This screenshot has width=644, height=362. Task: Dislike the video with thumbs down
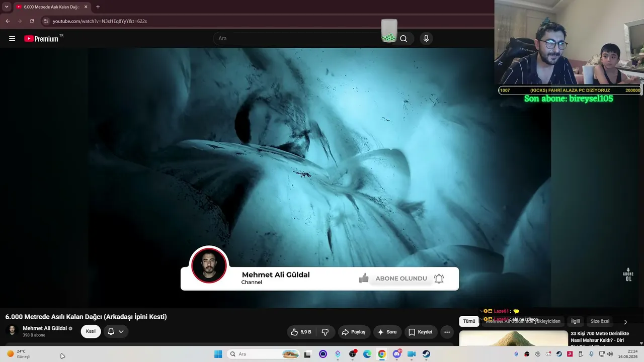pyautogui.click(x=325, y=332)
